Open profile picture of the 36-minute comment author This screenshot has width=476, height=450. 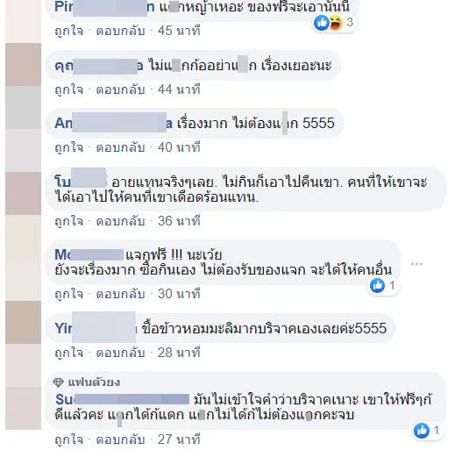click(23, 193)
